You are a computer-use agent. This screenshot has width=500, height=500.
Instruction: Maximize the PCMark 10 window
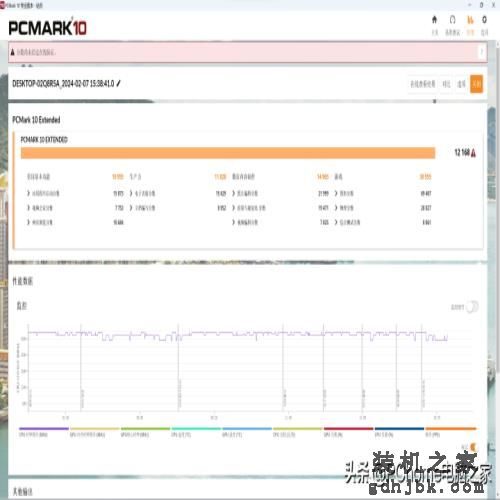[x=481, y=5]
